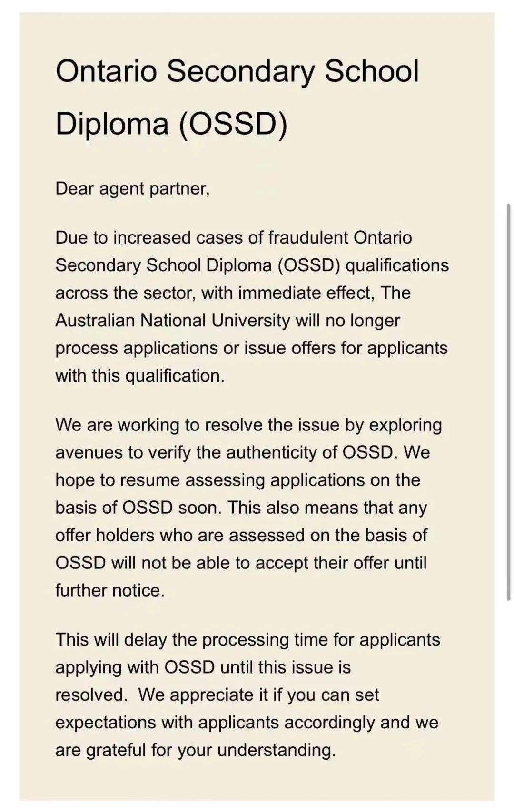Click the 'Ontario Secondary School' heading line
The height and width of the screenshot is (812, 514).
237,71
